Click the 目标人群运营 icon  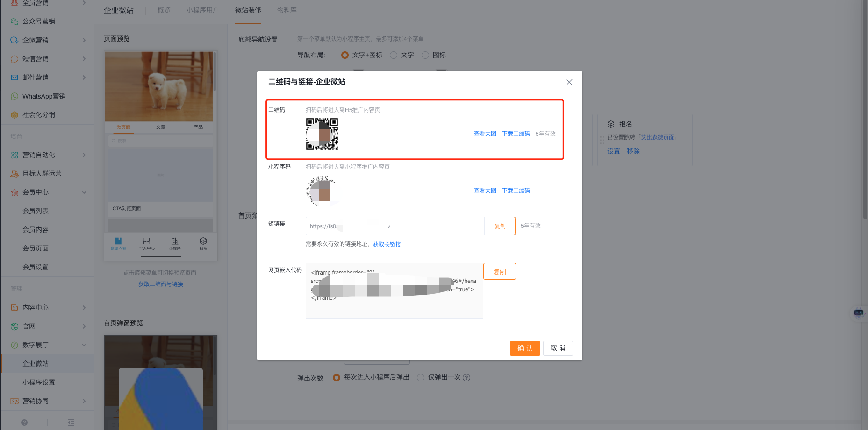[x=14, y=174]
